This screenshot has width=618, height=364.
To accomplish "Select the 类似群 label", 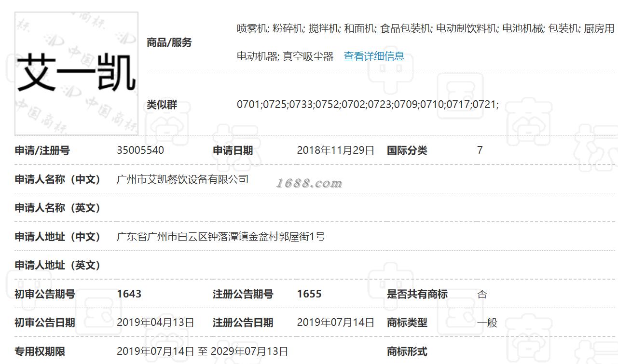I will pyautogui.click(x=162, y=105).
